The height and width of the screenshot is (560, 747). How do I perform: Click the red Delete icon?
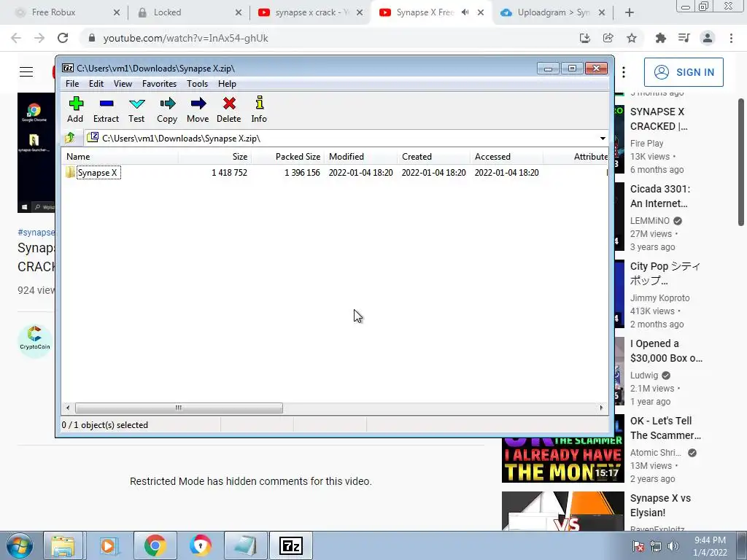tap(228, 110)
